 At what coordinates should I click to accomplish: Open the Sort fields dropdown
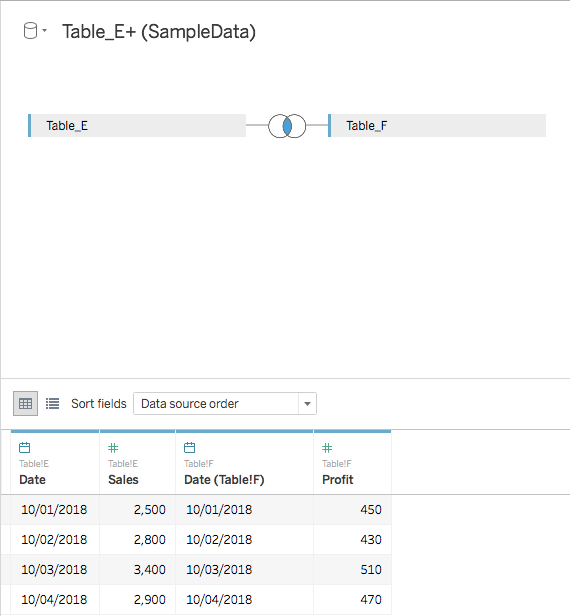click(225, 403)
